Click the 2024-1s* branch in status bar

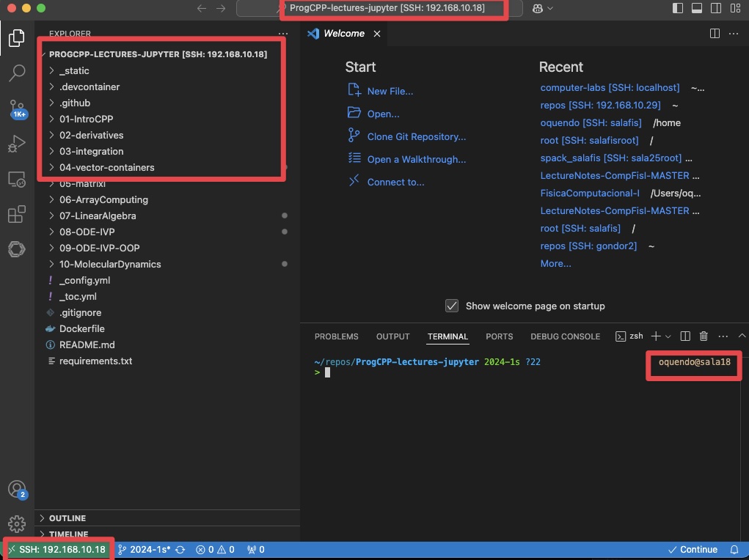(144, 550)
